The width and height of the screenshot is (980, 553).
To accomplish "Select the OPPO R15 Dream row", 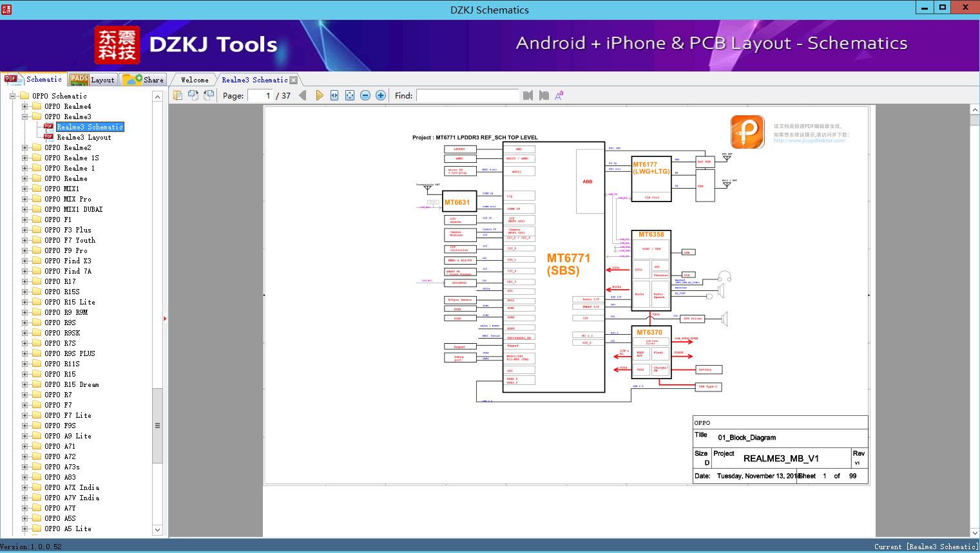I will (72, 384).
